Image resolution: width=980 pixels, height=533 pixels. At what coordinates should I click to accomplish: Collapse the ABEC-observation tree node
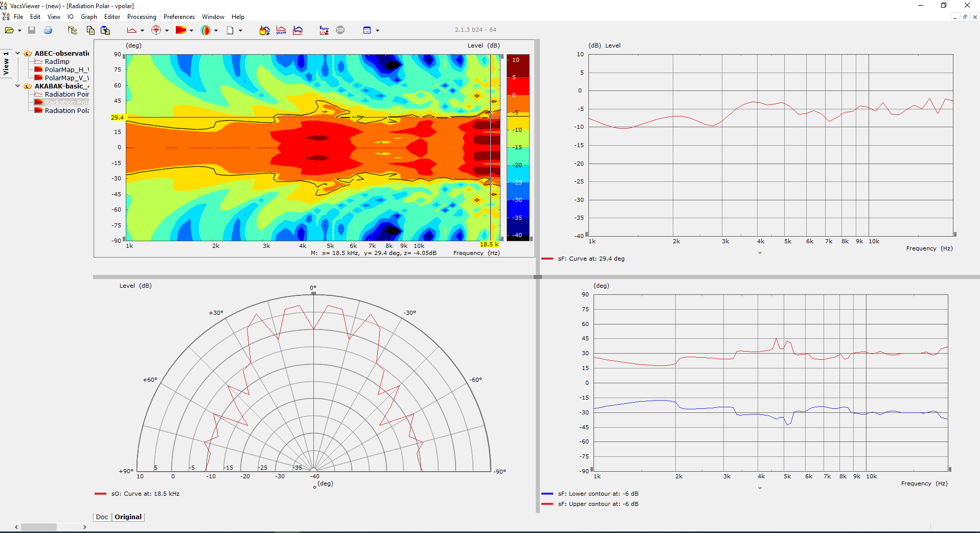18,53
